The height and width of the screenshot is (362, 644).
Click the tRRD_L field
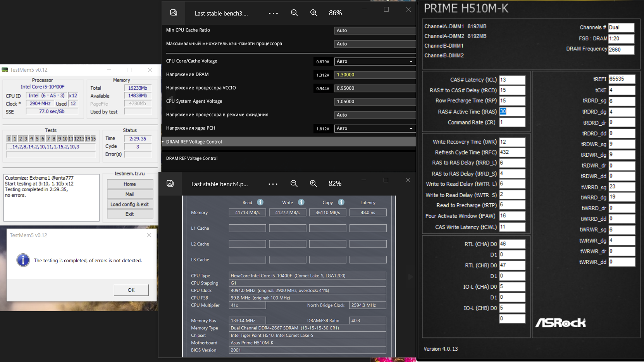[x=512, y=163]
